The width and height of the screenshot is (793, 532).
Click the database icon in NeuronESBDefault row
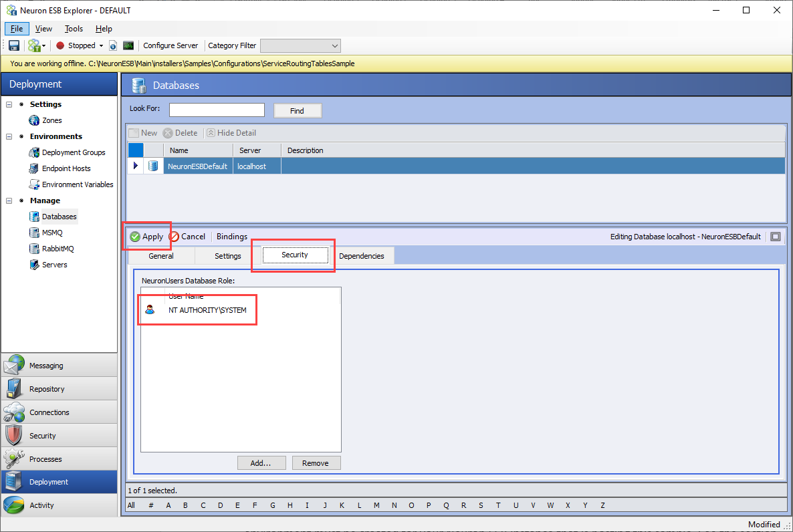coord(153,166)
